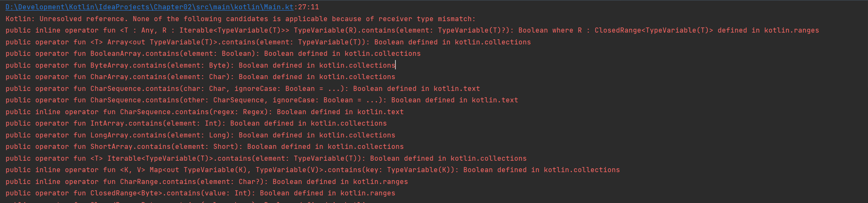Click the CharSequence.contains(other: CharSequence) line
This screenshot has height=203, width=868.
(x=262, y=100)
